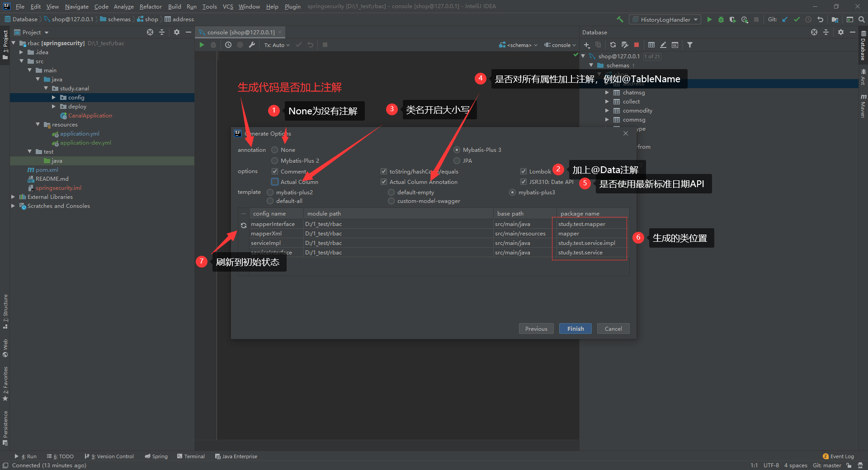Image resolution: width=868 pixels, height=470 pixels.
Task: Click the Previous button
Action: point(536,329)
